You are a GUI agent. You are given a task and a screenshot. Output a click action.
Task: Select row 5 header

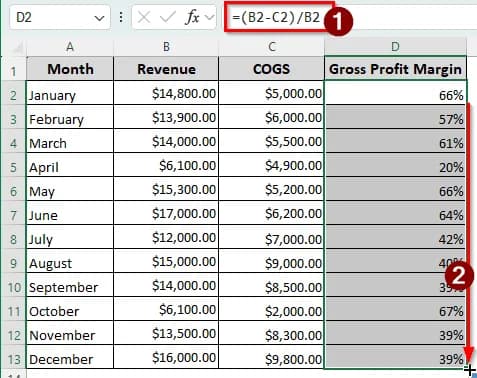(x=13, y=165)
